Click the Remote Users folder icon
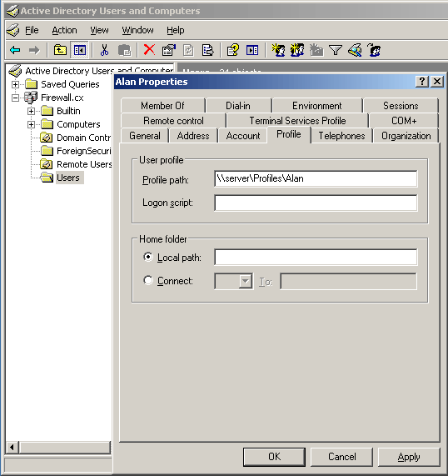Image resolution: width=448 pixels, height=476 pixels. (47, 164)
